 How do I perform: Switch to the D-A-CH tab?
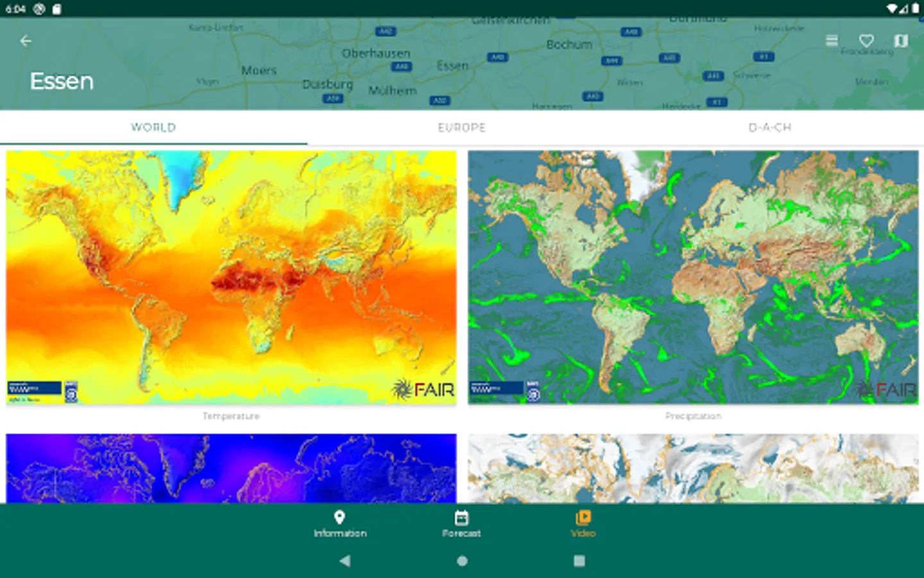(769, 127)
